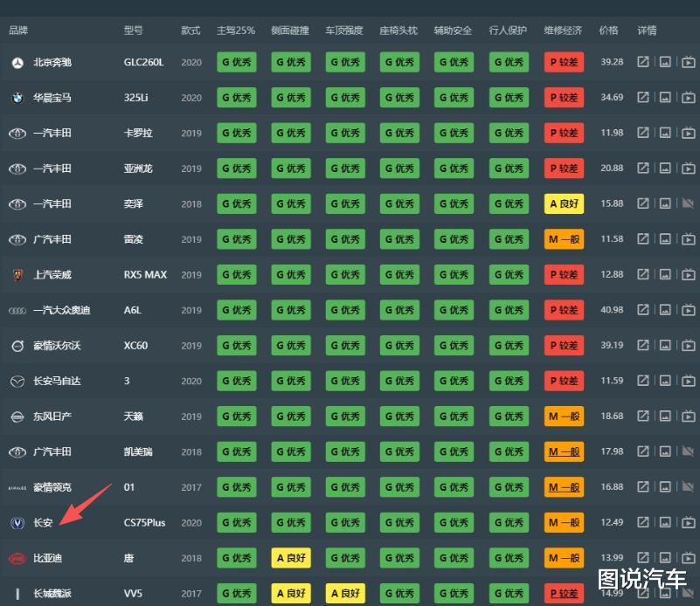Click the model name 亚洲龙
This screenshot has height=606, width=700.
point(138,169)
